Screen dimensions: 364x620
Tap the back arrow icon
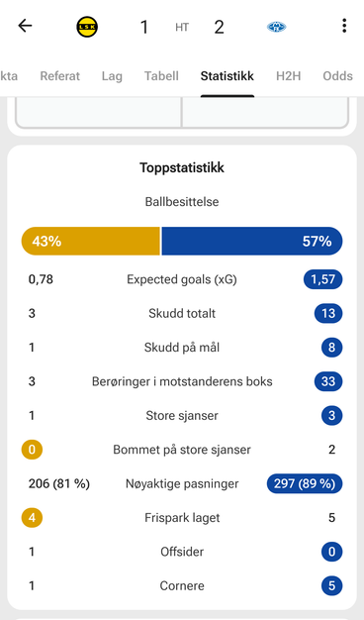coord(25,26)
